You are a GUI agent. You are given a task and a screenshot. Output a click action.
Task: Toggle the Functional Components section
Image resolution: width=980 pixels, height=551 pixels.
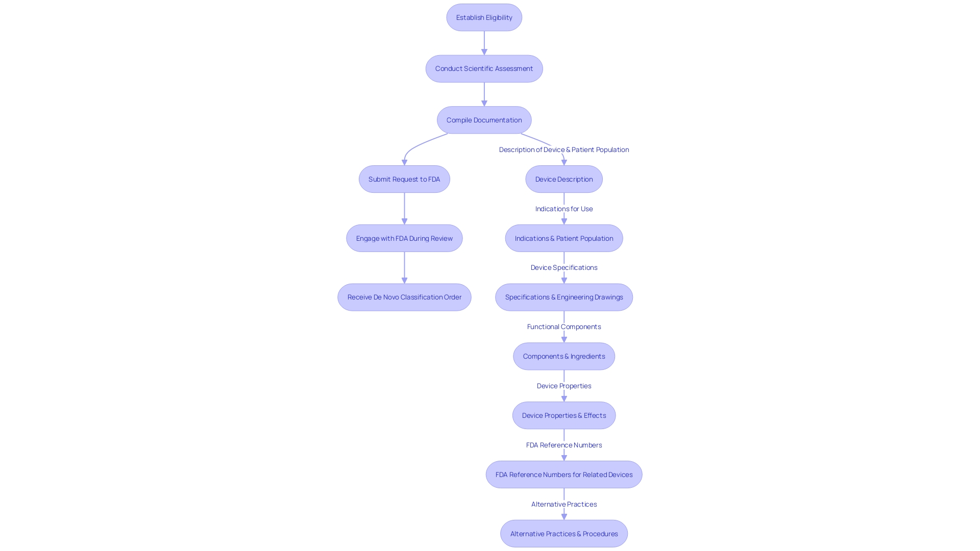pos(564,327)
